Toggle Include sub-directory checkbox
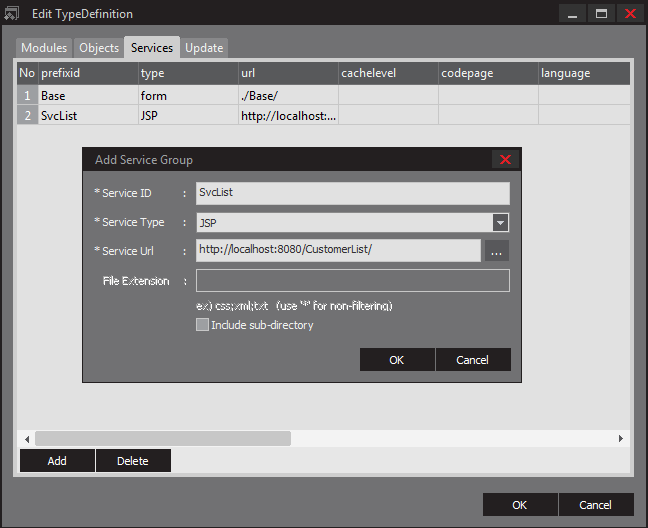 click(x=202, y=325)
